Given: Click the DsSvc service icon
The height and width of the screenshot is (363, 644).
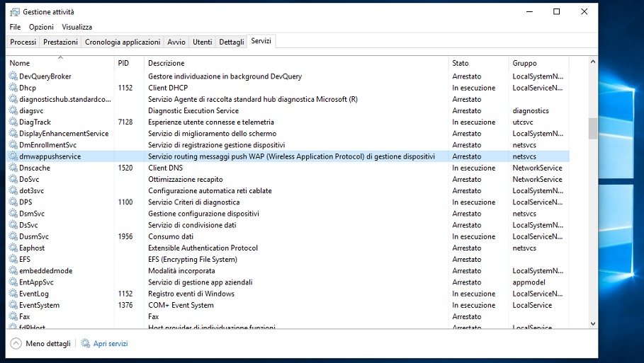Looking at the screenshot, I should tap(13, 225).
